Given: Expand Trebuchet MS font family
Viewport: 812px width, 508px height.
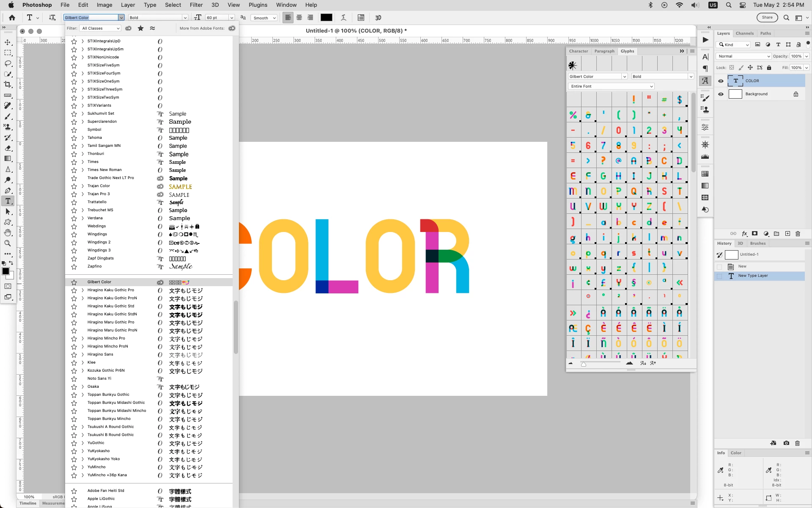Looking at the screenshot, I should pyautogui.click(x=82, y=210).
